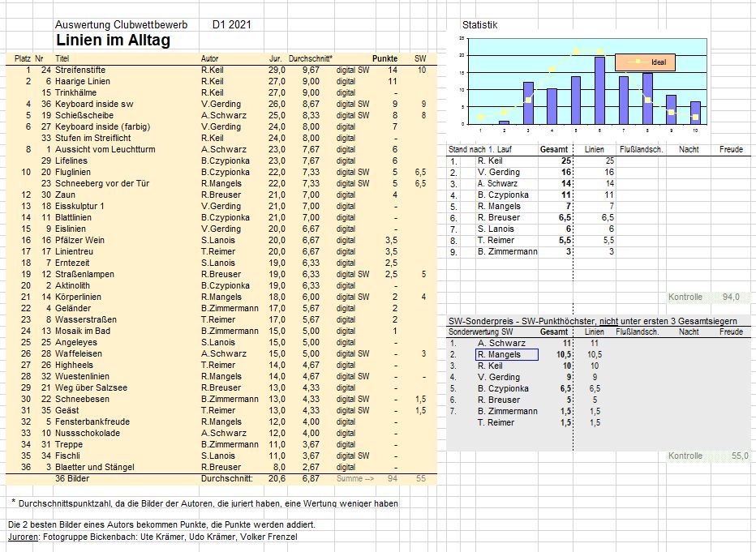Click the 'Statistik' label

point(479,25)
